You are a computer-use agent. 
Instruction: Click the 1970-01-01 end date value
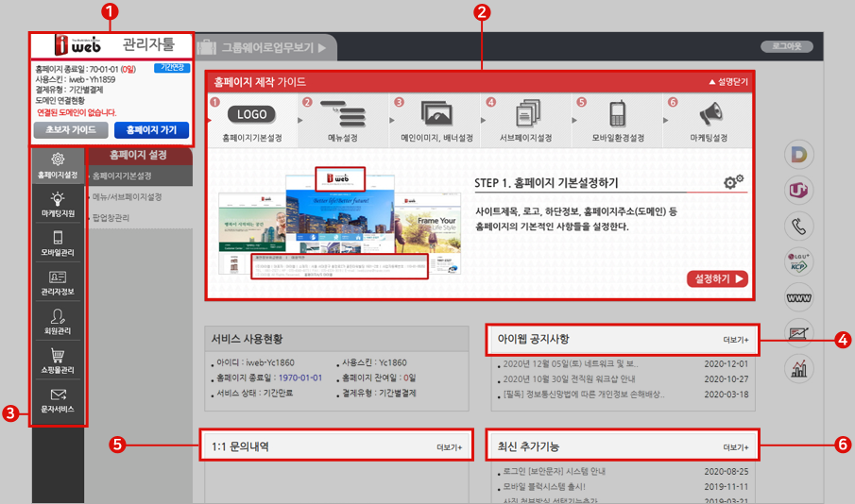(300, 378)
